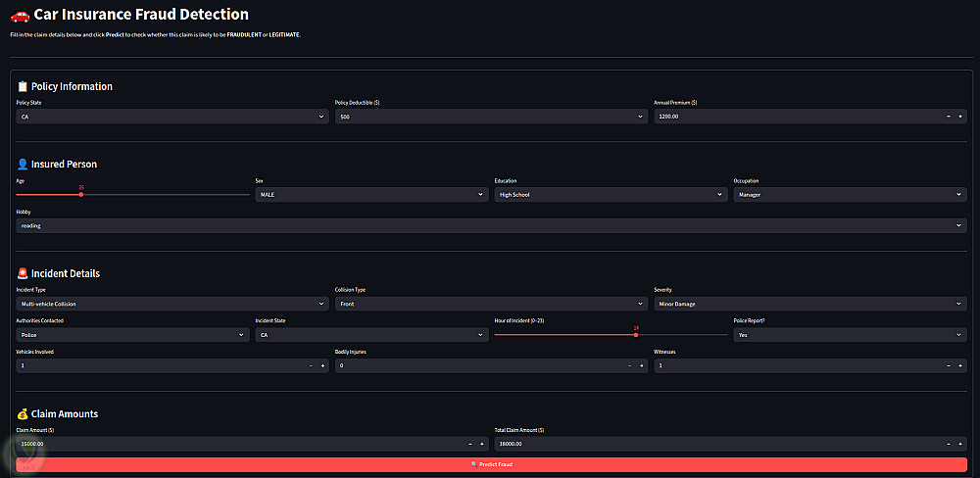Screen dimensions: 980x478
Task: Increase Total Claim Amount with plus button
Action: click(x=960, y=444)
